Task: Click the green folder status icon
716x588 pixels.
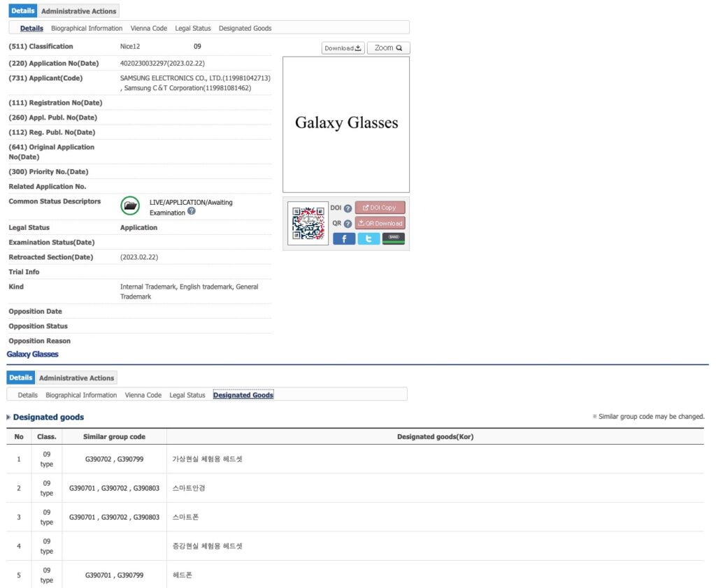Action: (x=130, y=206)
